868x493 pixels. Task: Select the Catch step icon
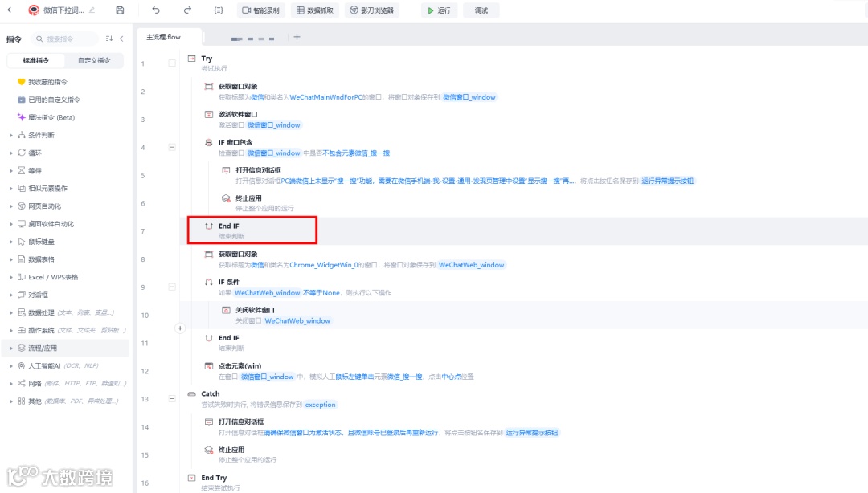pos(191,393)
